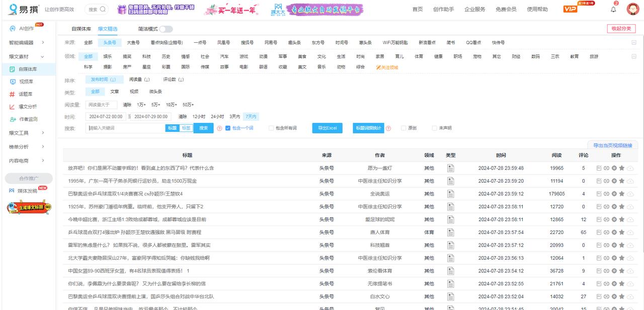The height and width of the screenshot is (310, 644).
Task: Open 首页 in the top navigation
Action: pos(417,9)
